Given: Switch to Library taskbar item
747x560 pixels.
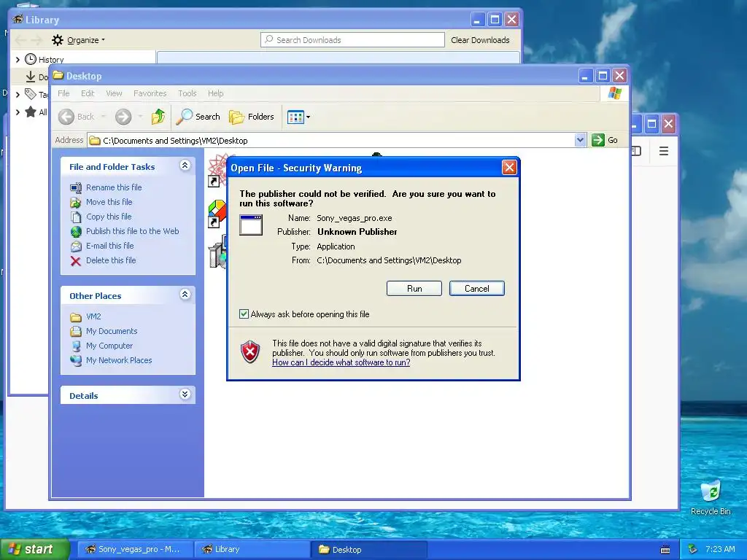Looking at the screenshot, I should click(252, 550).
